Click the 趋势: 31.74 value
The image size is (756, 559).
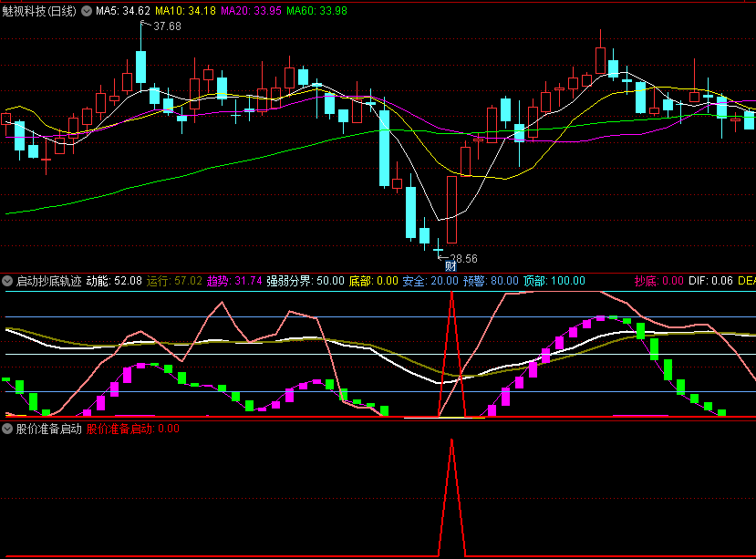pos(234,281)
